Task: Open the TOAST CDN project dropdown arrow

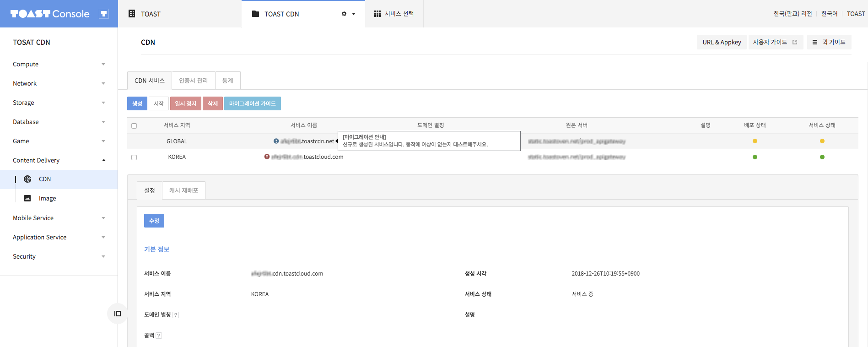Action: tap(354, 14)
